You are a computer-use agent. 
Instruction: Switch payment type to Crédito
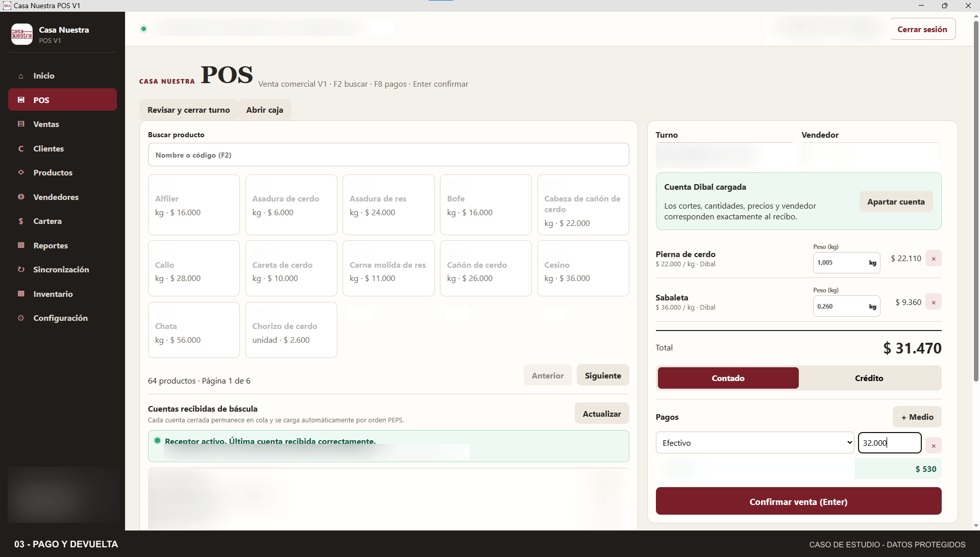click(869, 378)
